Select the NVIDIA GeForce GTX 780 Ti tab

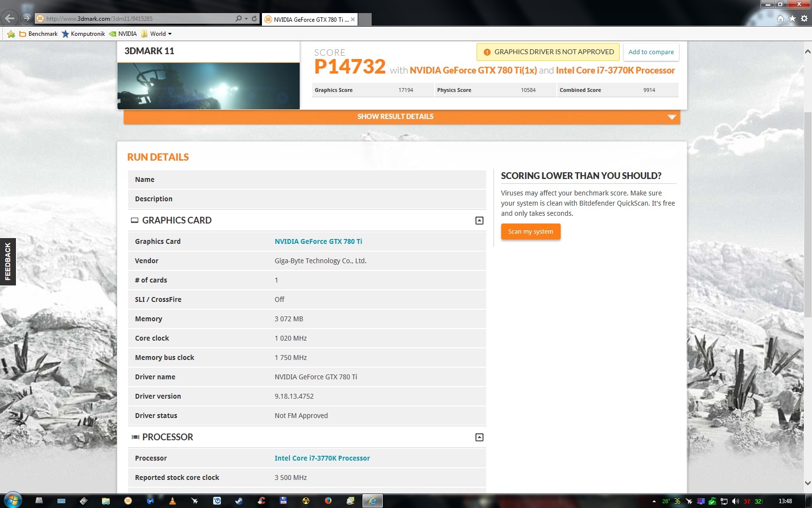(310, 19)
